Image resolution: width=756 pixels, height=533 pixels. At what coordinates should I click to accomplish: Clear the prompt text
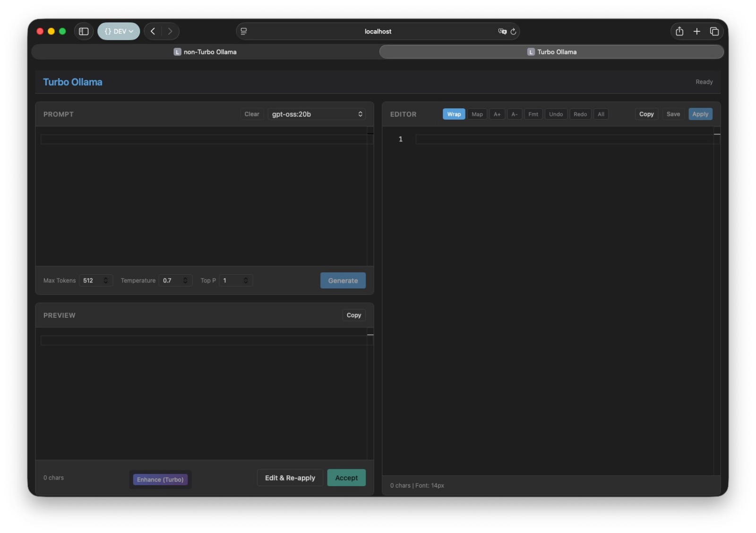(252, 114)
